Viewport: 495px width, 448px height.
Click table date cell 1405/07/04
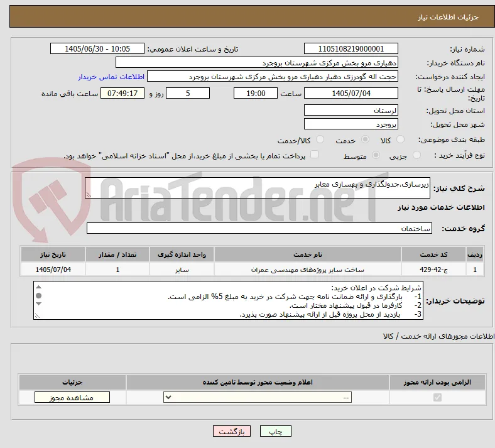point(53,270)
